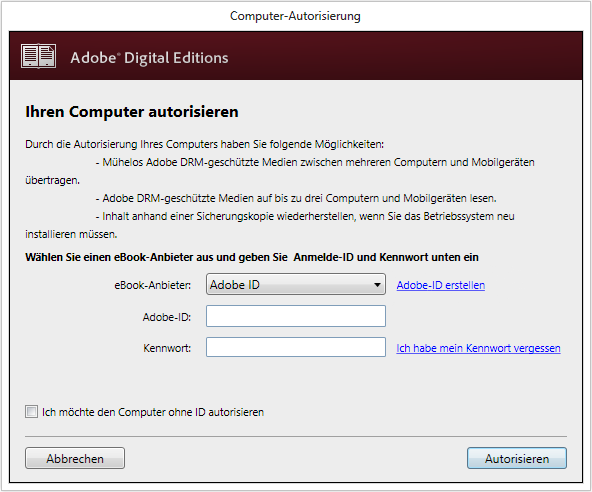592x492 pixels.
Task: Focus the Kennwort password field
Action: point(296,347)
